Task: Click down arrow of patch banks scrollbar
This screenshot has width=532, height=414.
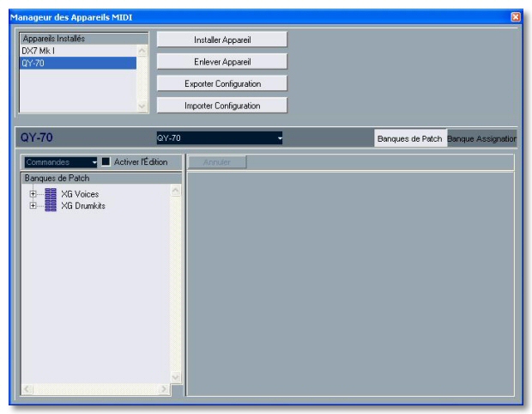Action: [x=175, y=377]
